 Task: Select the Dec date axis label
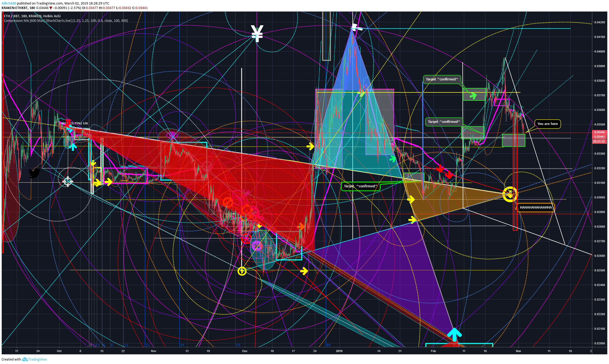tap(245, 351)
